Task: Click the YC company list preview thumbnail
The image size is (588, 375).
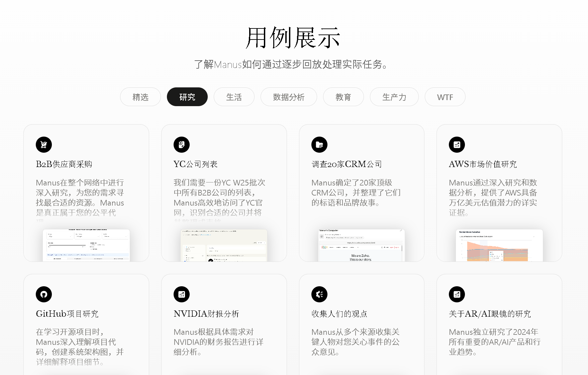Action: (224, 245)
